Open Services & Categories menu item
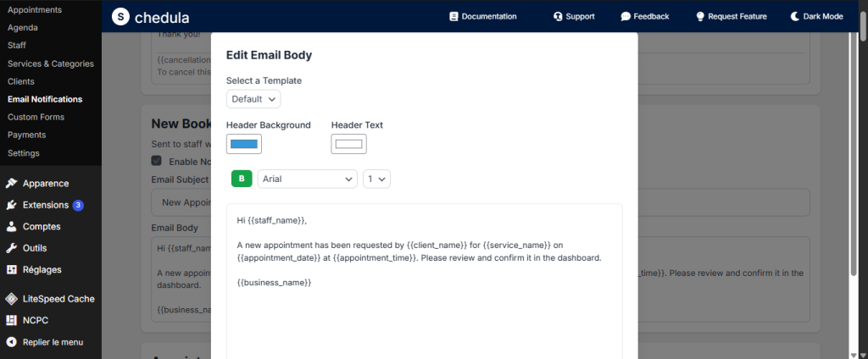 (51, 64)
